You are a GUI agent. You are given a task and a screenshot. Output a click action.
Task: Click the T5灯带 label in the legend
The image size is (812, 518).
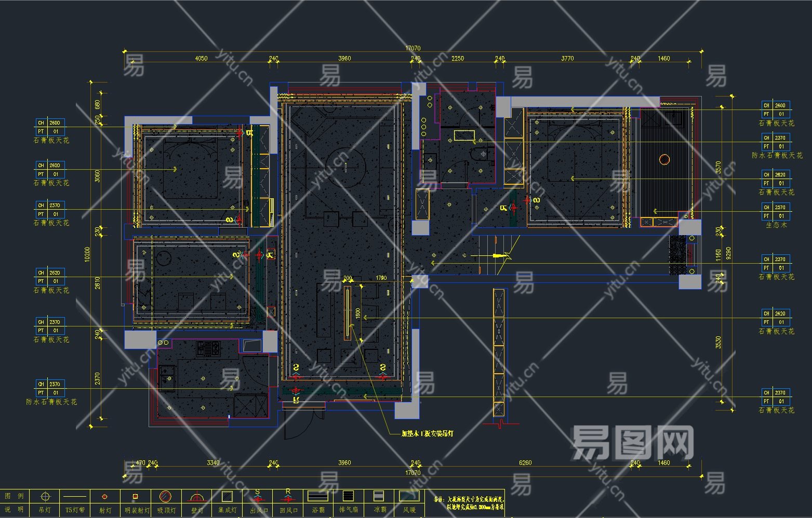(75, 510)
